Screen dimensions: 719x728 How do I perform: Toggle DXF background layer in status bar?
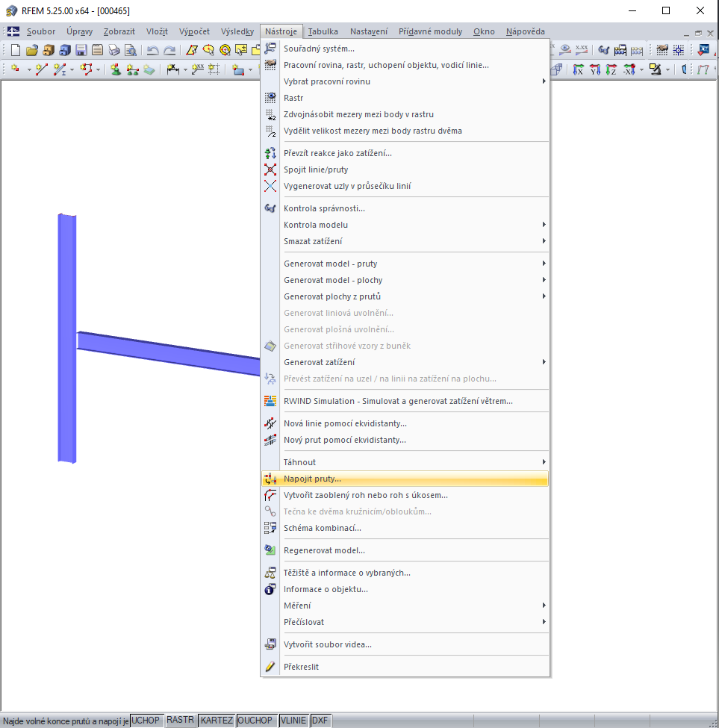[320, 720]
